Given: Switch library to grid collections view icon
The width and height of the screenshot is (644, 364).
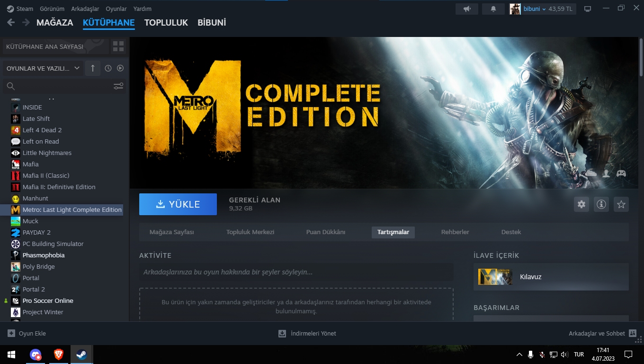Looking at the screenshot, I should [118, 46].
